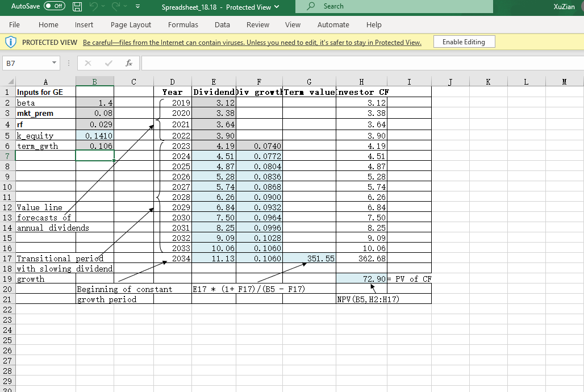
Task: Open the Formulas ribbon tab
Action: click(x=183, y=24)
